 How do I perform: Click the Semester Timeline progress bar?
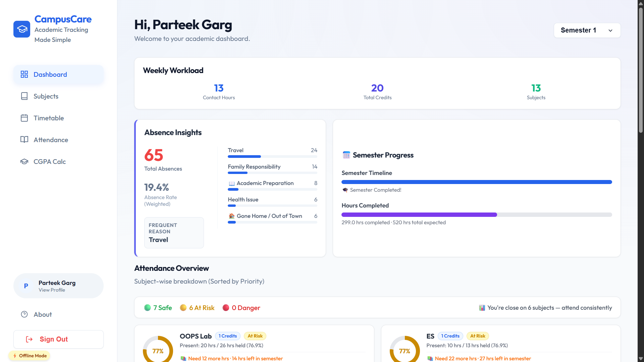click(x=477, y=182)
